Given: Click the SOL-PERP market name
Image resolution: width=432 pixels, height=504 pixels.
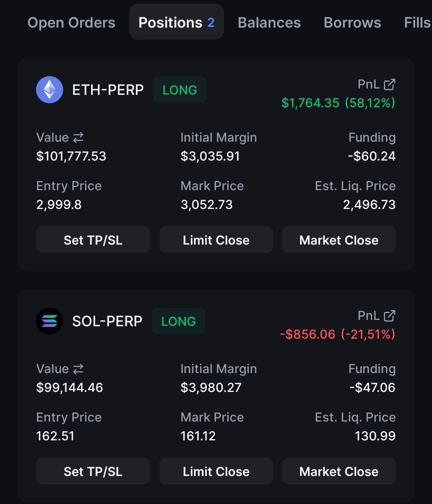Looking at the screenshot, I should 107,321.
